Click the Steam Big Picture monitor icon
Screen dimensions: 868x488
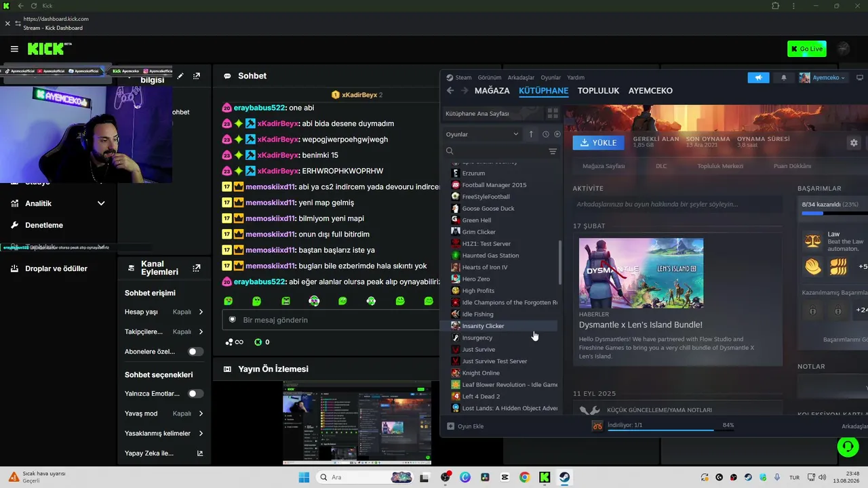[x=860, y=77]
